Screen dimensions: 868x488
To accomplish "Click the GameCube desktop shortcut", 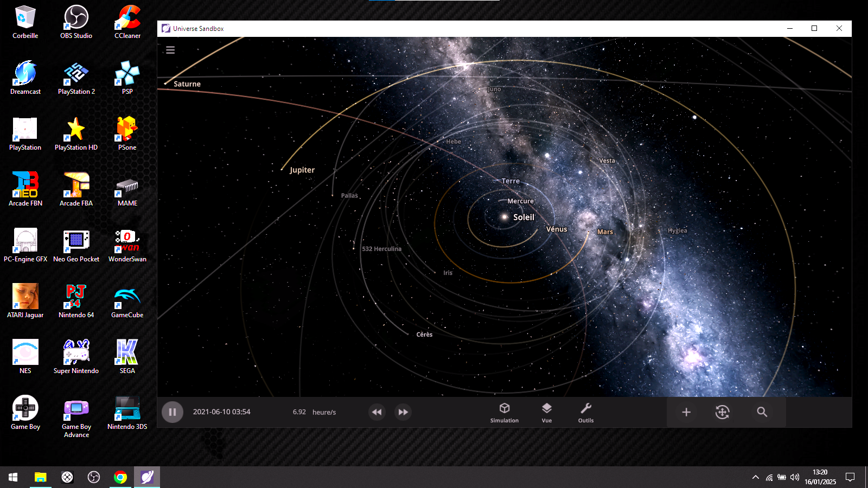I will click(127, 301).
